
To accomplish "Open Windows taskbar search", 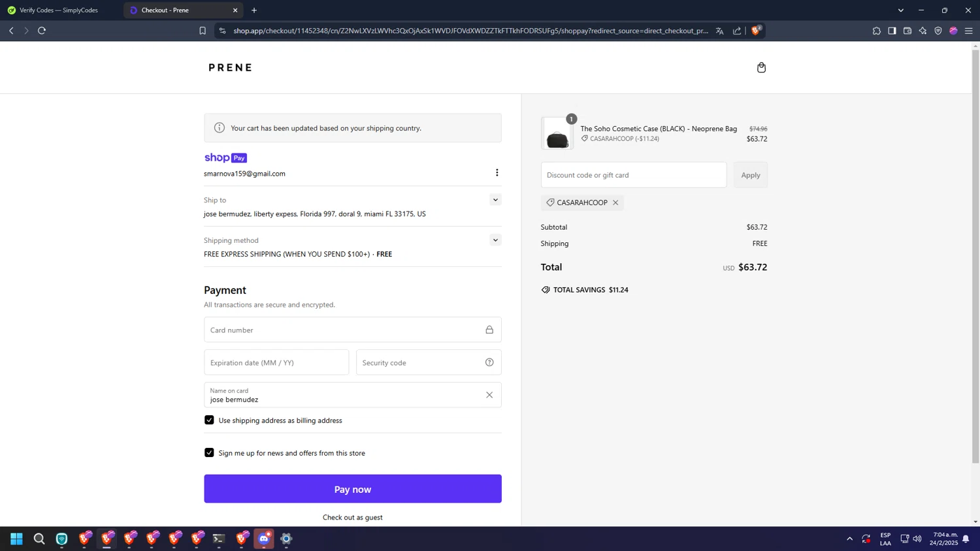I will click(x=39, y=539).
